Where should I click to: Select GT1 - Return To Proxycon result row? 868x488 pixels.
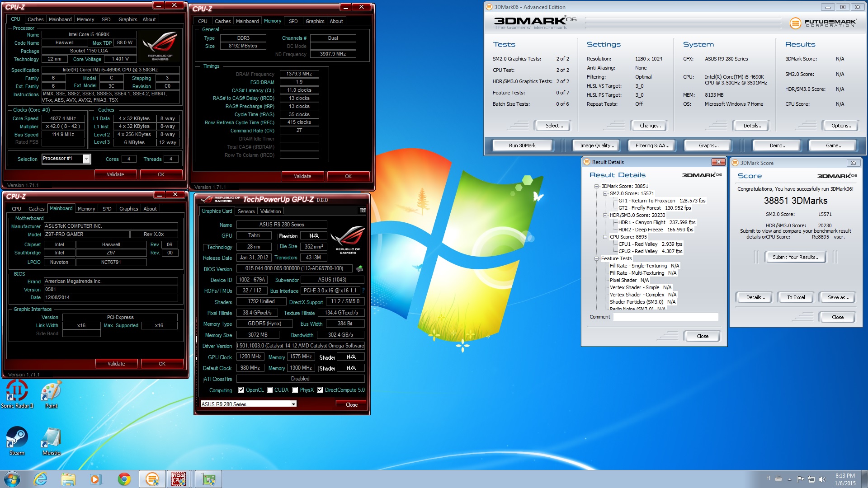click(662, 201)
